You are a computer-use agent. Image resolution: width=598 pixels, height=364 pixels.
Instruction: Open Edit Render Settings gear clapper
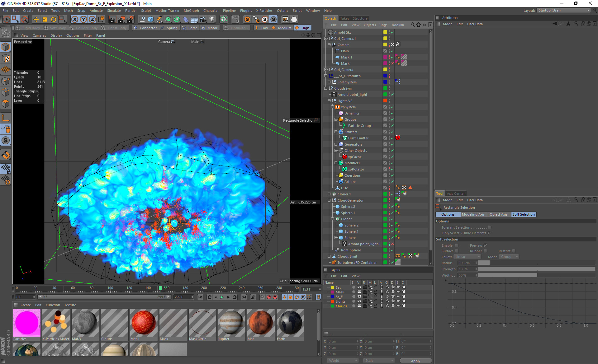click(130, 19)
